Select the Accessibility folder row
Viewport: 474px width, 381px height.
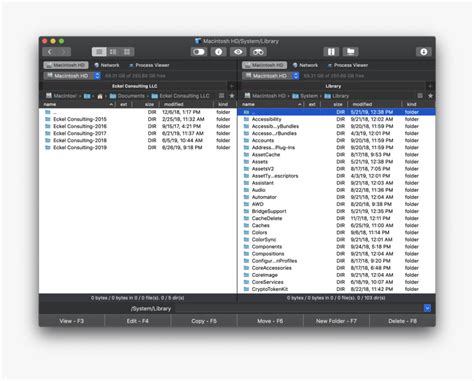pyautogui.click(x=336, y=119)
